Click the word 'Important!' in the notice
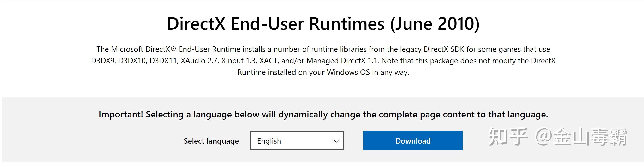 [x=121, y=115]
